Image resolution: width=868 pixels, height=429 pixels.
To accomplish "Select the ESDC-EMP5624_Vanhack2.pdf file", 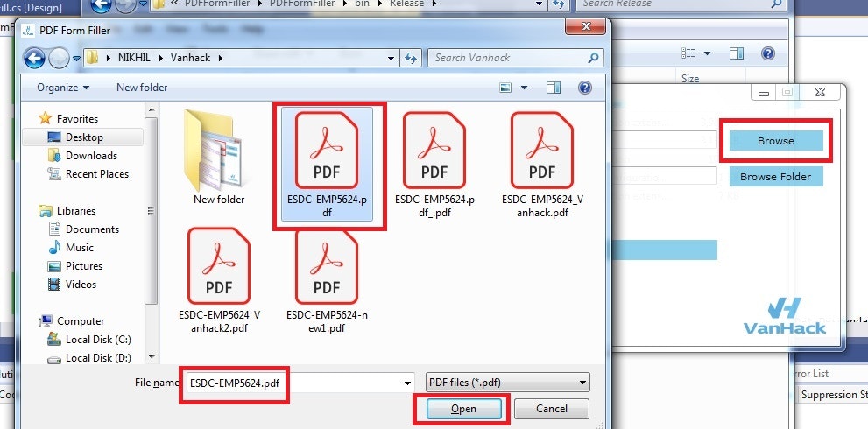I will [x=219, y=280].
